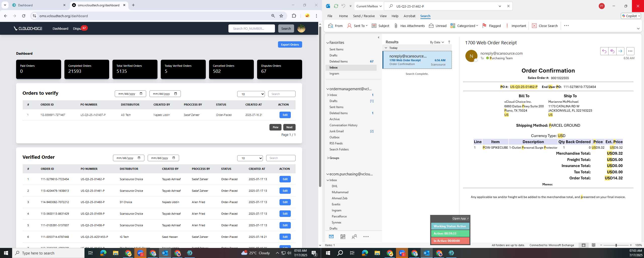Filter search results by Unread

tap(437, 26)
